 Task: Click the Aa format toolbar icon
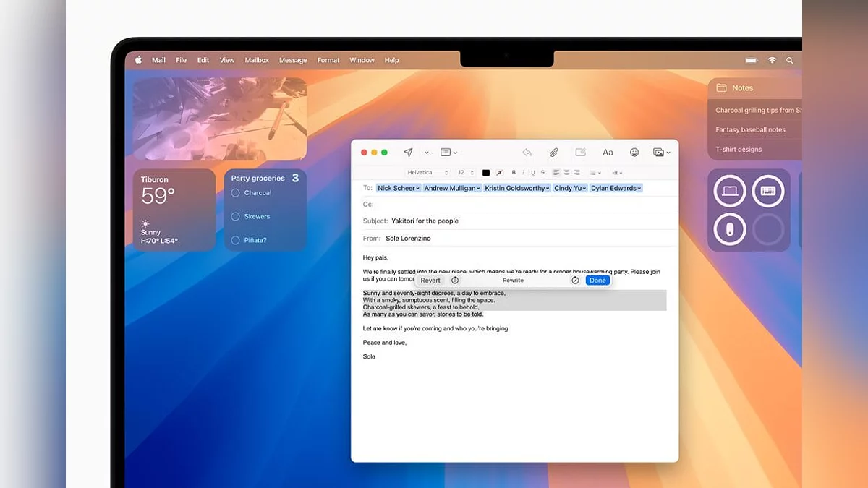point(608,153)
